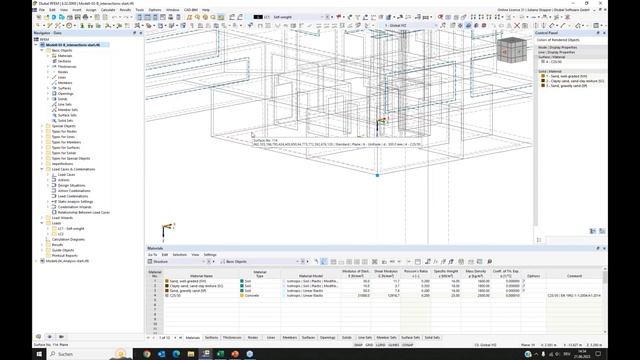Screen dimensions: 640x360
Task: Click the navigator display eye icon at bottom
Action: tap(50, 337)
